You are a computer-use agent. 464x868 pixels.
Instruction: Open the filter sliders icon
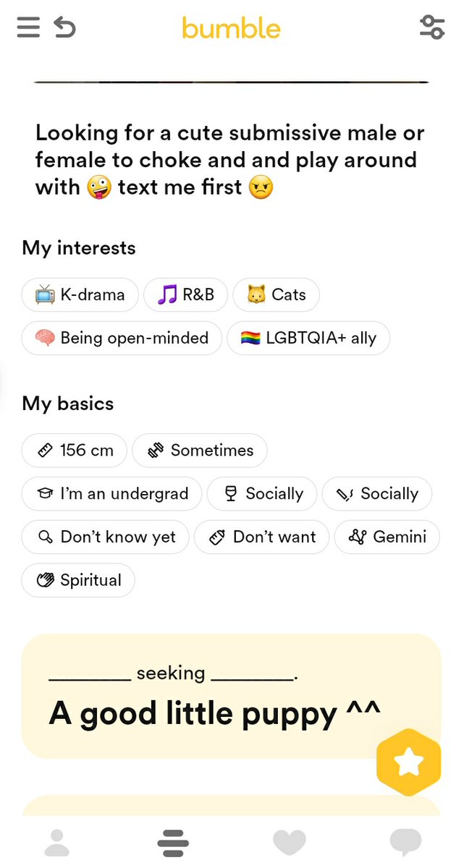[x=431, y=27]
